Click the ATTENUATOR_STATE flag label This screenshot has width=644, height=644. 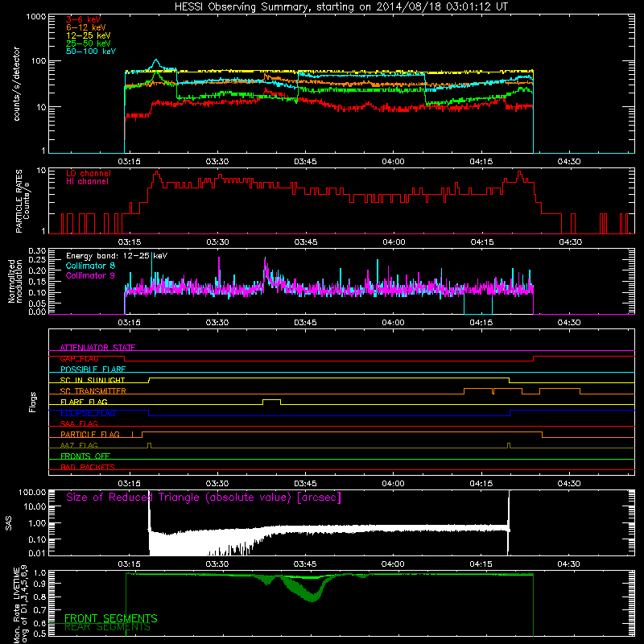click(x=97, y=348)
